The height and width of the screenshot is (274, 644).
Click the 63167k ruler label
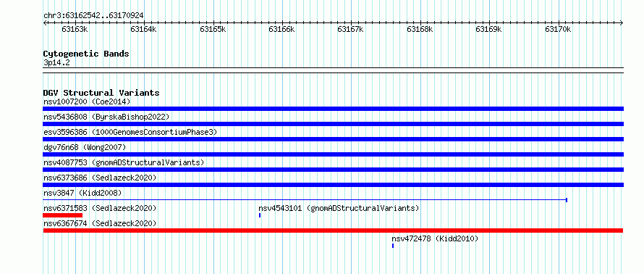pos(351,30)
